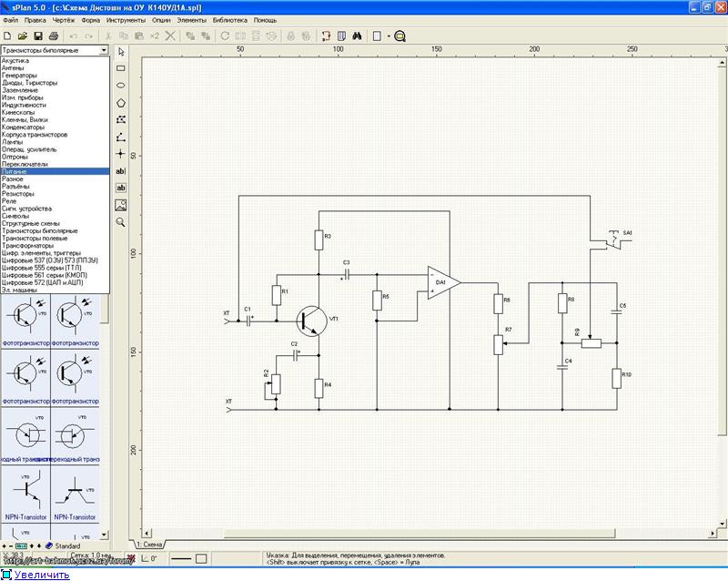Click the Save diskette icon

pyautogui.click(x=38, y=36)
